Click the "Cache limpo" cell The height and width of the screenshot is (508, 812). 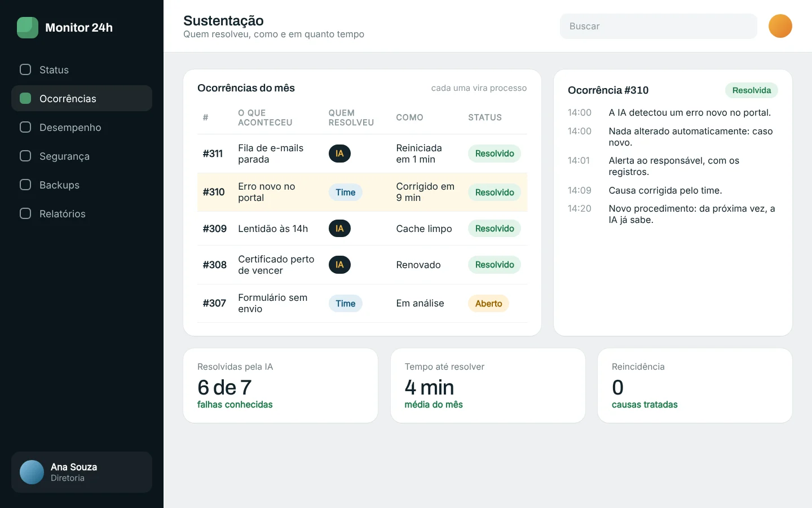pos(424,229)
